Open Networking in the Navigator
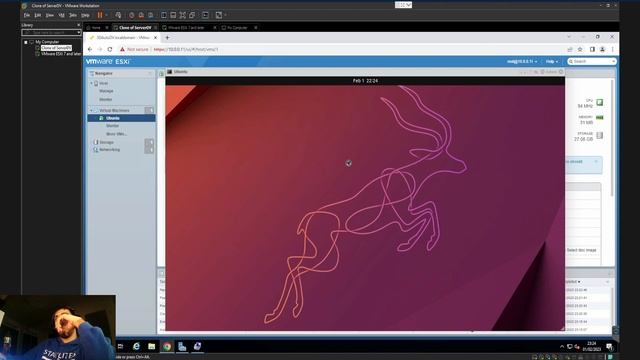 pyautogui.click(x=109, y=150)
